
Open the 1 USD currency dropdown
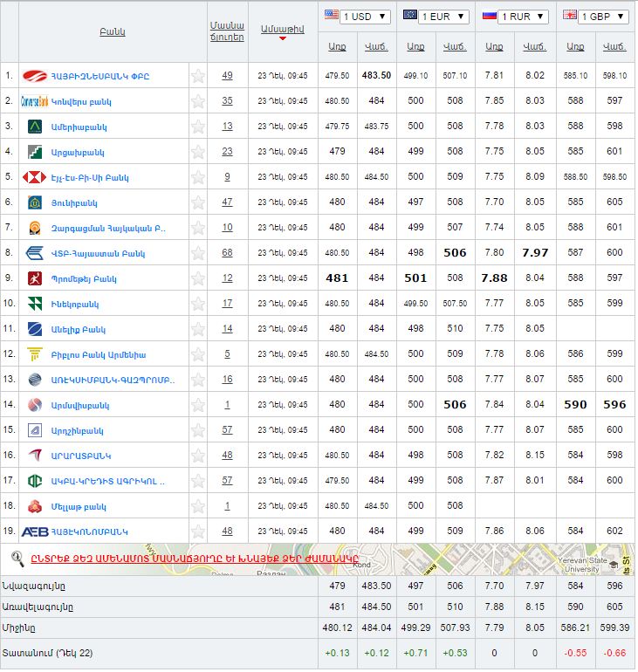click(356, 17)
